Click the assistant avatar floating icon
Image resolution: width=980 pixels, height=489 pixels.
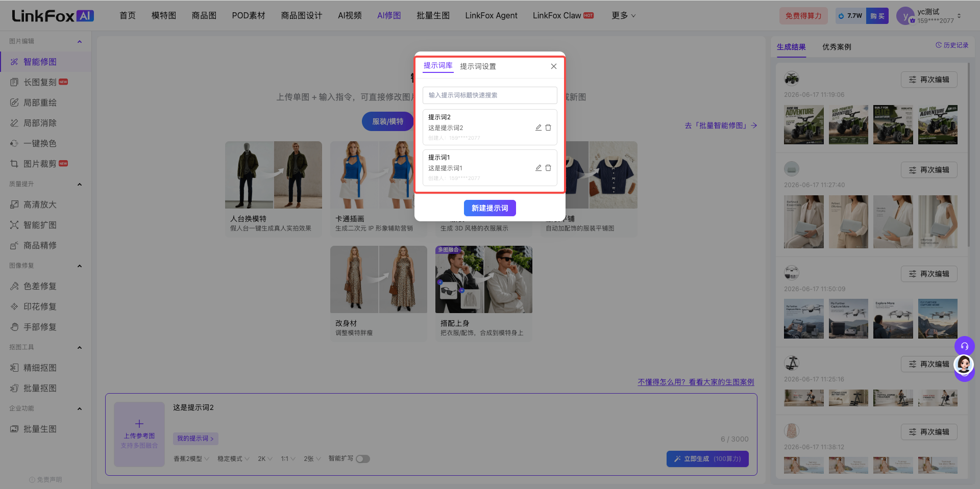pos(964,365)
